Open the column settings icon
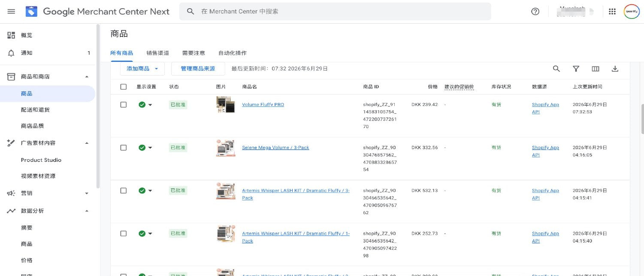Screen dimensions: 644x276 (x=596, y=69)
